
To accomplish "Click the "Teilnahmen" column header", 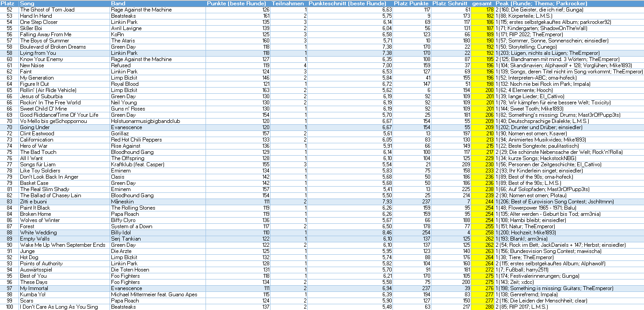I will tap(288, 3).
